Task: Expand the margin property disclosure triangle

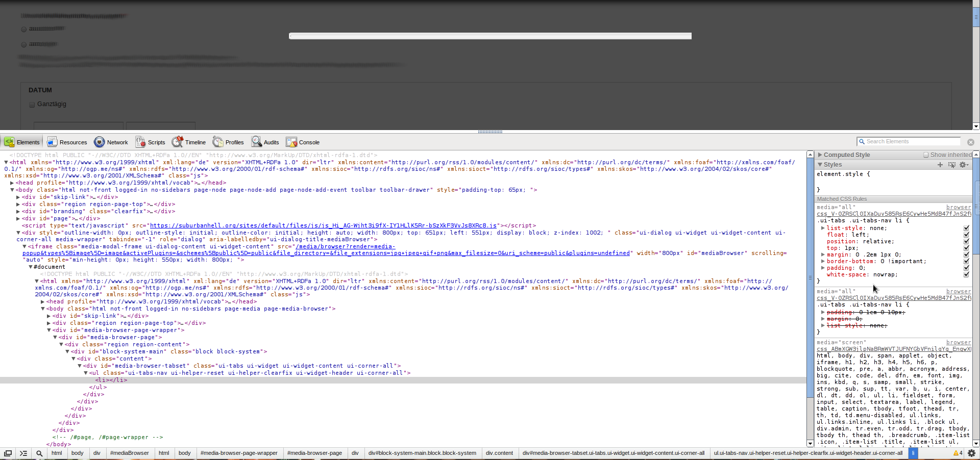Action: point(822,254)
